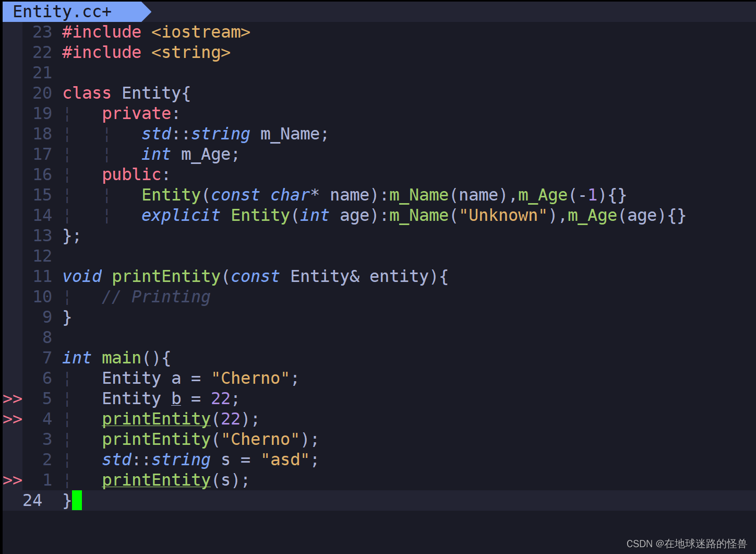Click 'std::string s' declaration
Image resolution: width=756 pixels, height=554 pixels.
click(x=166, y=460)
